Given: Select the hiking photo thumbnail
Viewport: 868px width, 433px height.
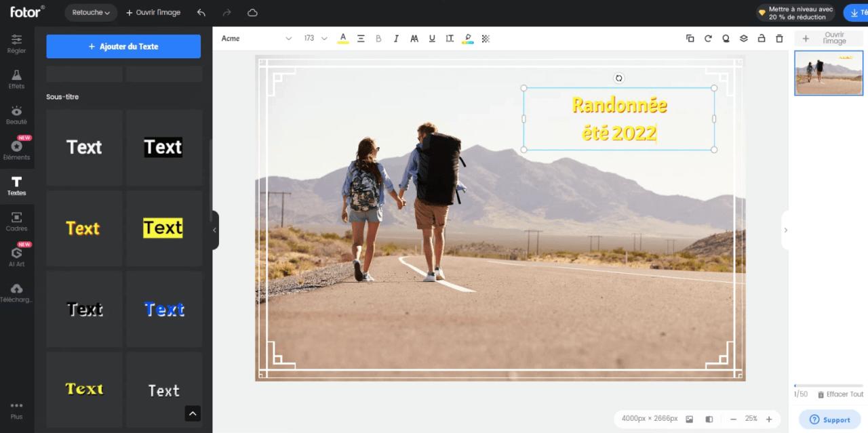Looking at the screenshot, I should (x=829, y=73).
